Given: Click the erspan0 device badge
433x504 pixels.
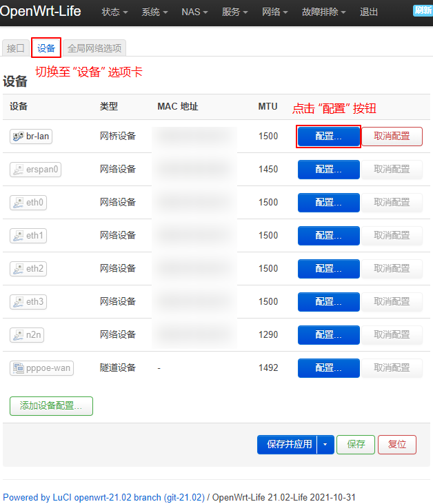Looking at the screenshot, I should point(36,170).
